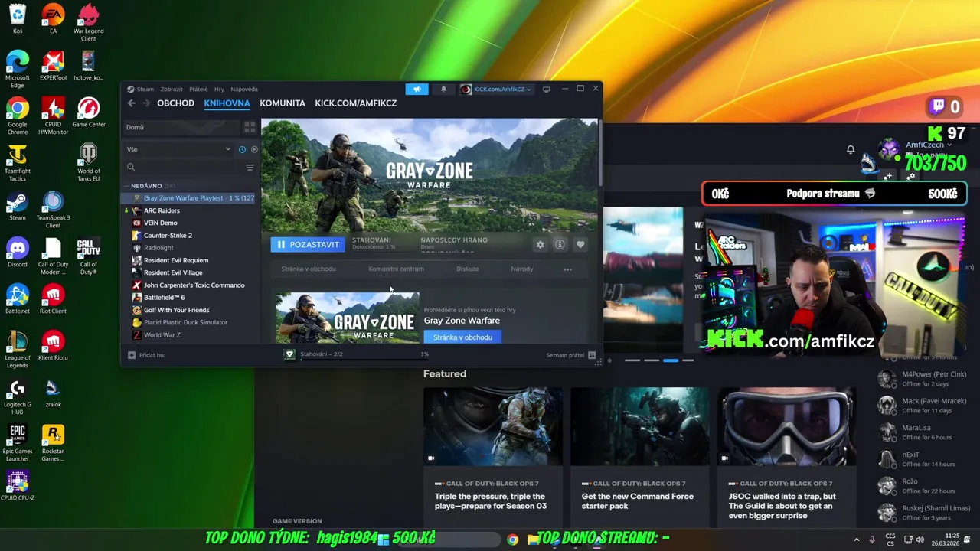Open game settings gear for Gray Zone Warfare
This screenshot has height=551, width=980.
[540, 244]
